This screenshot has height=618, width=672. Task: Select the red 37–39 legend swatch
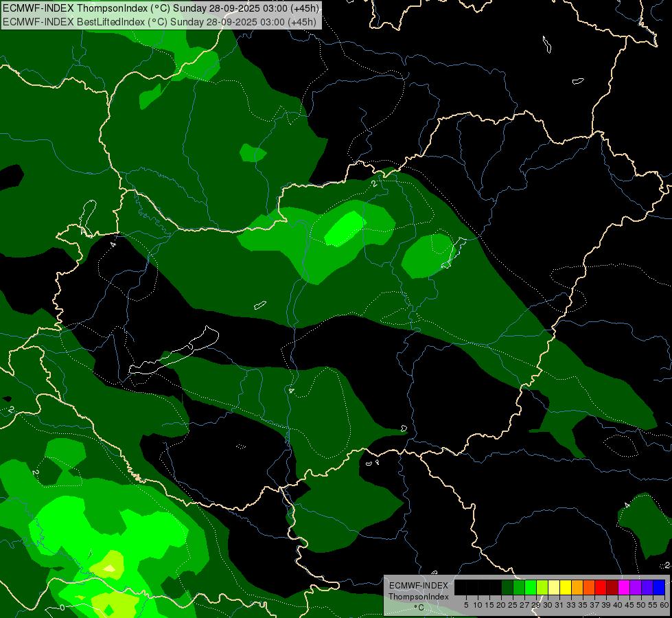(601, 587)
